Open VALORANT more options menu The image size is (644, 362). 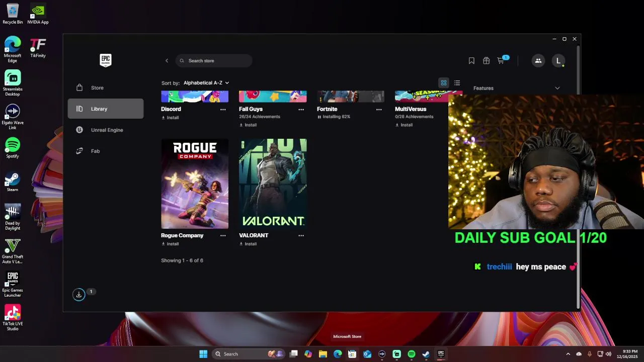coord(301,235)
